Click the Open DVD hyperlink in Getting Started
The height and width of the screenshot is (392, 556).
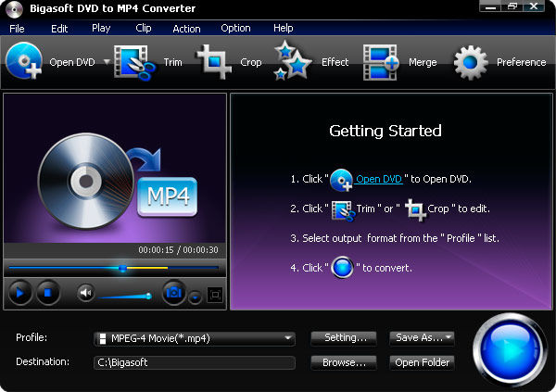tap(379, 179)
